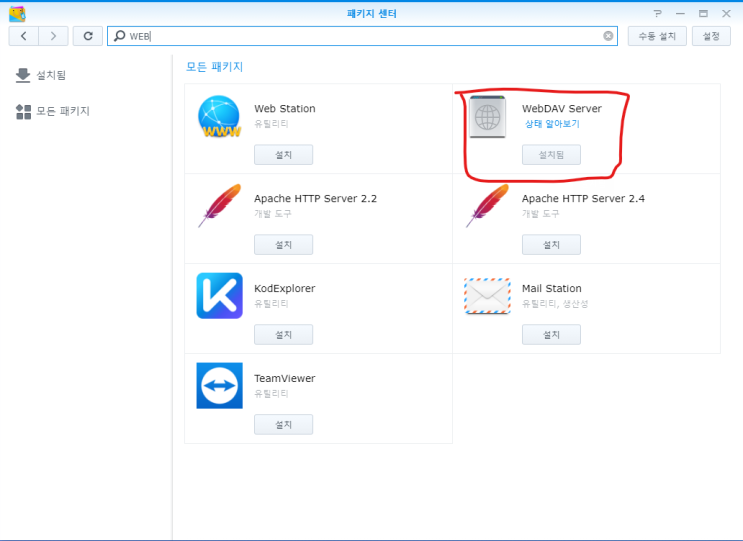Click the KodExplorer package name
This screenshot has width=743, height=541.
tap(284, 289)
